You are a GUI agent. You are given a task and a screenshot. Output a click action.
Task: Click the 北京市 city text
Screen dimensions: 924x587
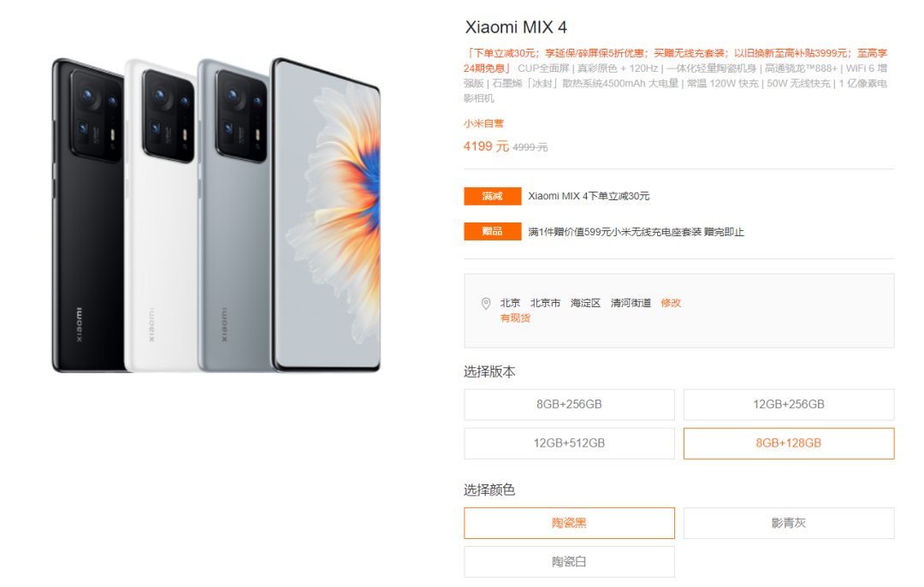pos(545,303)
